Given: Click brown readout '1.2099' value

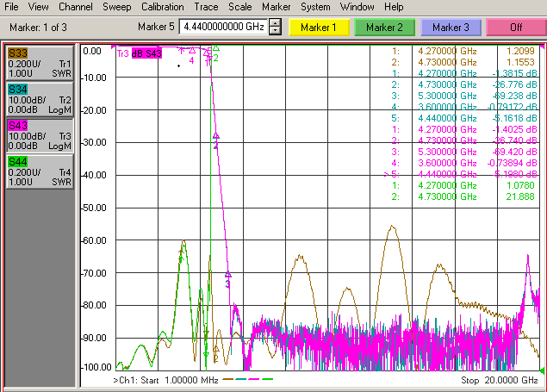Looking at the screenshot, I should point(520,51).
